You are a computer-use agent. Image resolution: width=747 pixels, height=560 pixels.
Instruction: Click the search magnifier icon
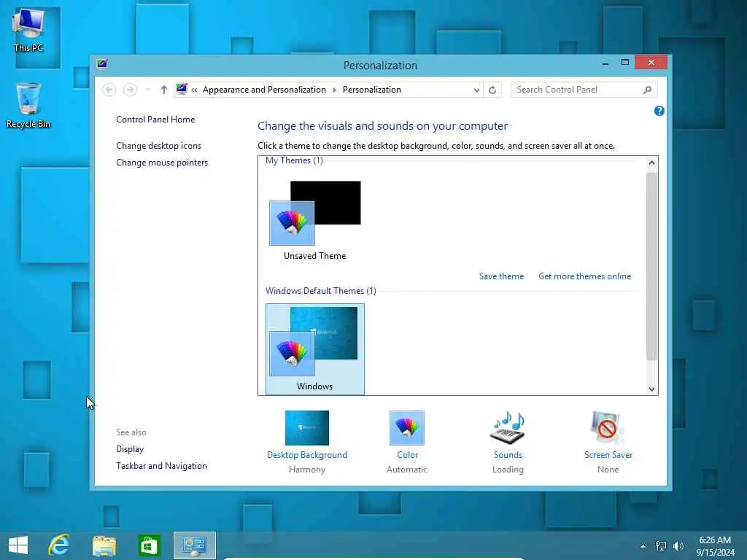point(647,90)
